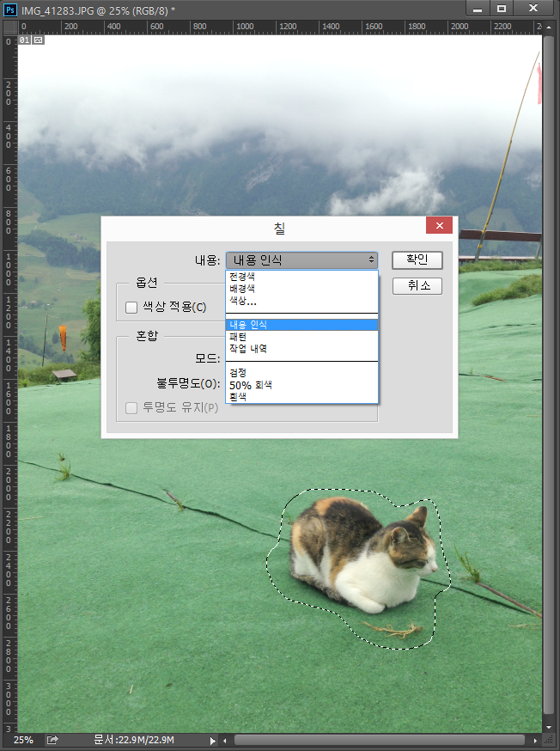Close the 칠 dialog with red X
560x751 pixels.
[x=440, y=226]
